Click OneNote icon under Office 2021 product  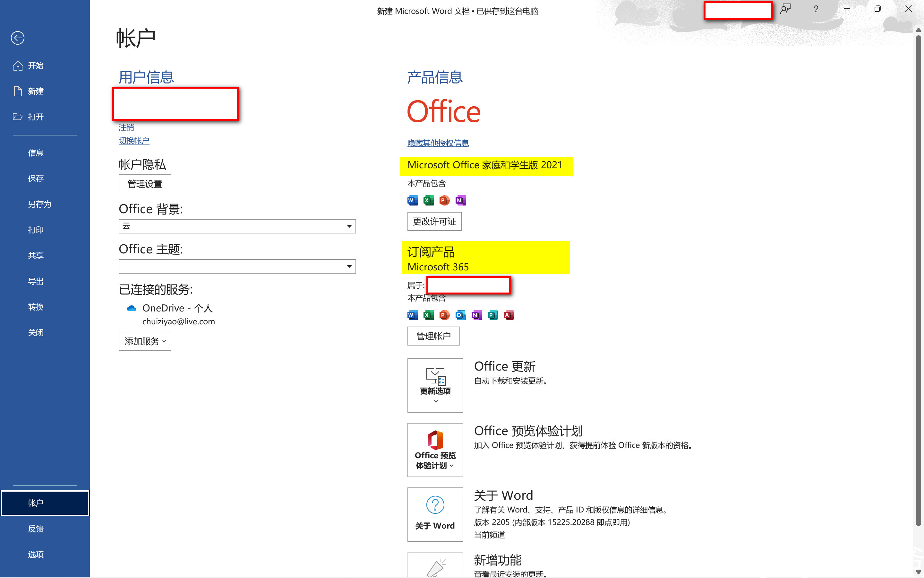tap(460, 200)
